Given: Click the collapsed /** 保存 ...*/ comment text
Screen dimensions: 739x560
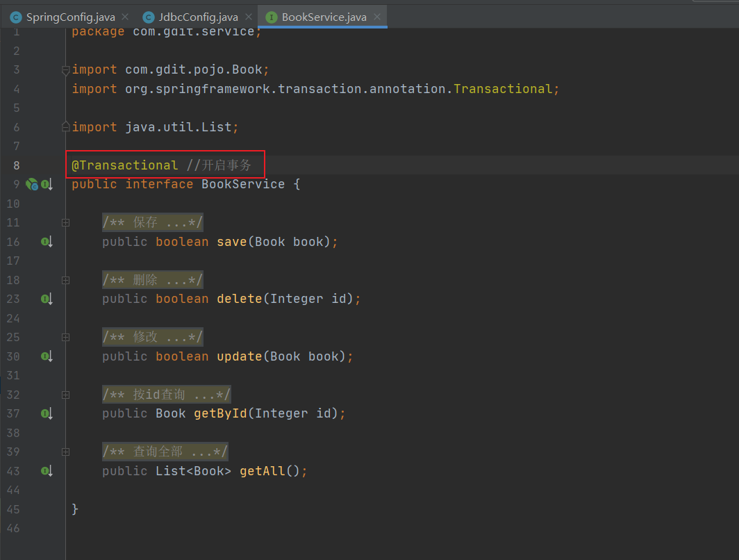Looking at the screenshot, I should [x=153, y=222].
